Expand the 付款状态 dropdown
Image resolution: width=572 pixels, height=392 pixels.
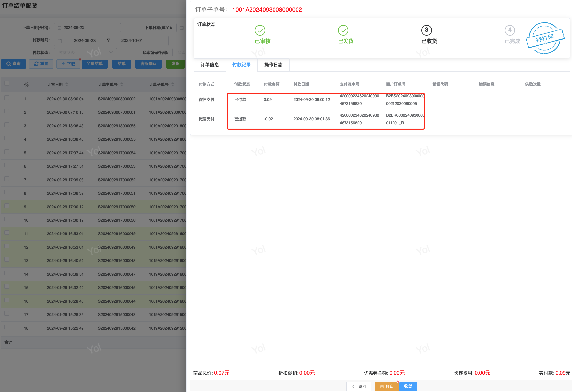coord(85,52)
